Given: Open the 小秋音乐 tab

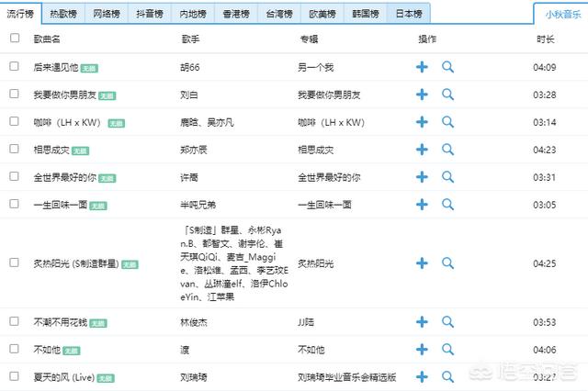Looking at the screenshot, I should (560, 15).
